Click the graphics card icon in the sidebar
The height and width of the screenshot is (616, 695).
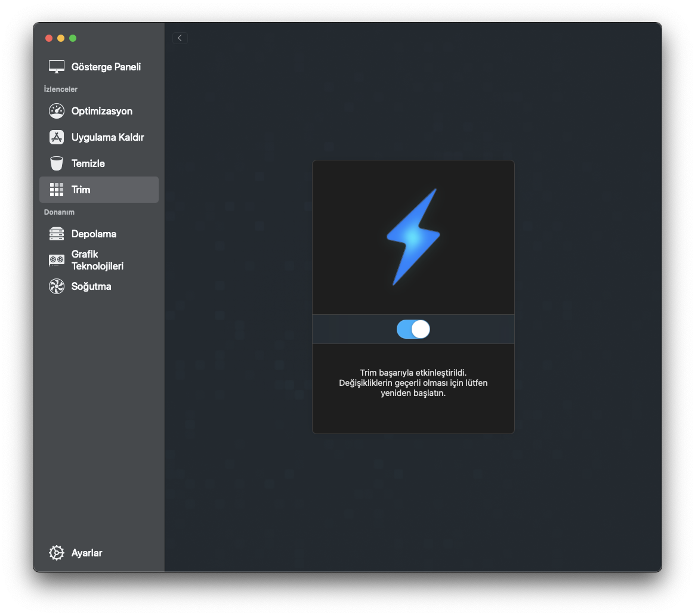coord(57,260)
